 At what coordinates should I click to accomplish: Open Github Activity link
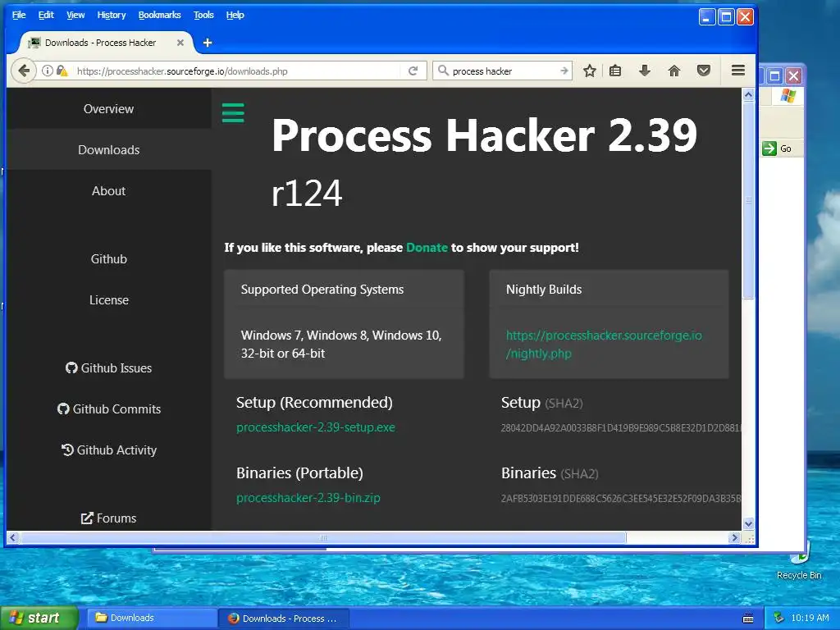click(109, 450)
